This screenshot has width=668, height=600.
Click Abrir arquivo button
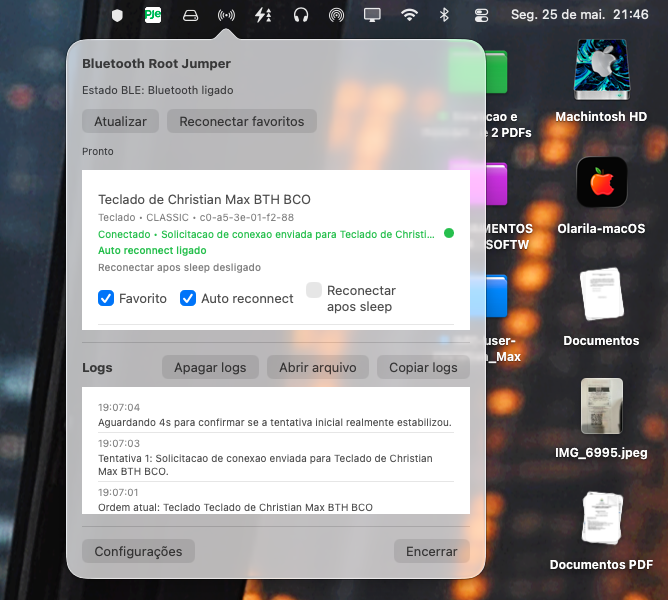tap(317, 367)
